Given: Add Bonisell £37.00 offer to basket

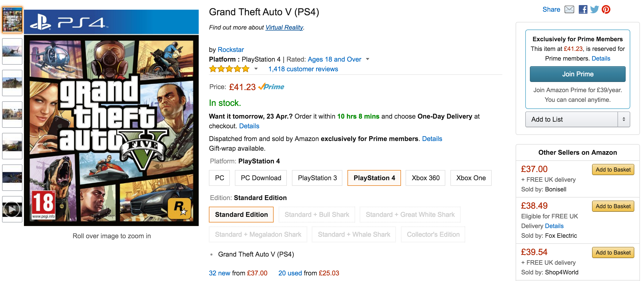Looking at the screenshot, I should (613, 170).
